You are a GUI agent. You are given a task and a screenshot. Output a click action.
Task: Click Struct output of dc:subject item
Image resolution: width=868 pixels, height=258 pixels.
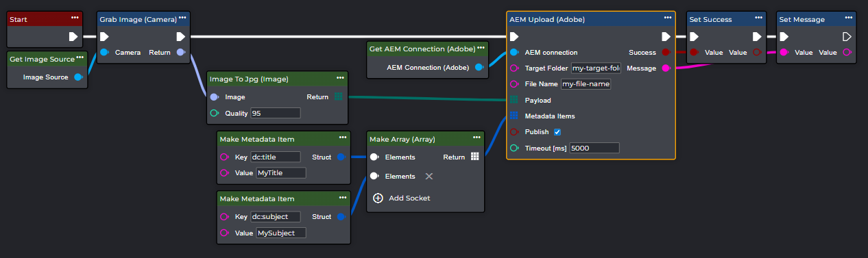[341, 217]
